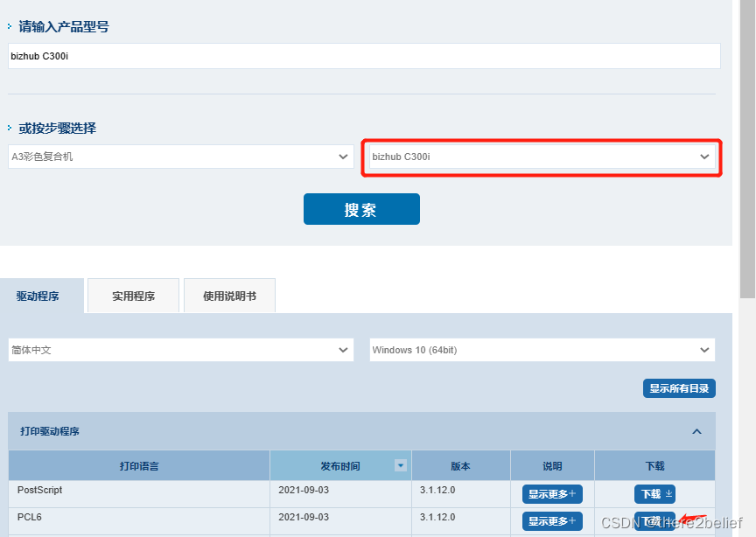The width and height of the screenshot is (756, 537).
Task: Click the PostScript version 3.1.12.0
Action: 437,490
